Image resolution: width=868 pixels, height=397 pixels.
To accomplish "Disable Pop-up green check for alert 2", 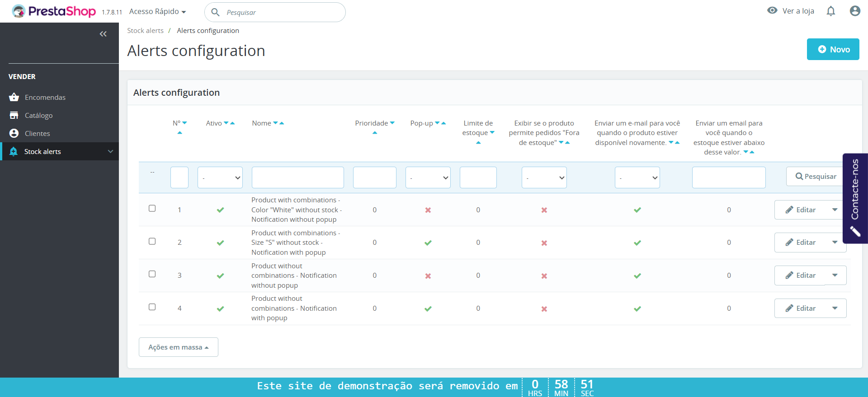I will [x=428, y=243].
